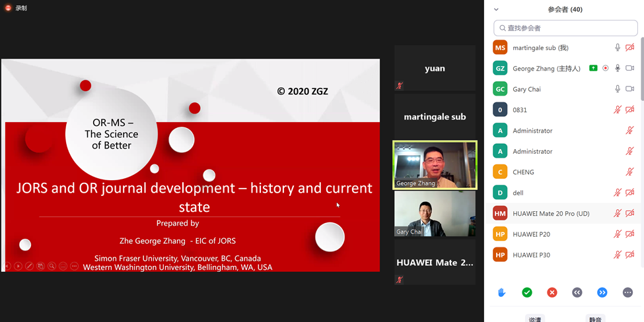The width and height of the screenshot is (644, 322).
Task: Click the red no reaction icon
Action: [552, 292]
